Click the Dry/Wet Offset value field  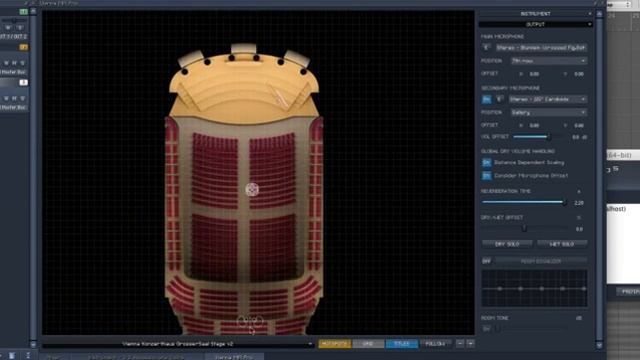pyautogui.click(x=579, y=229)
